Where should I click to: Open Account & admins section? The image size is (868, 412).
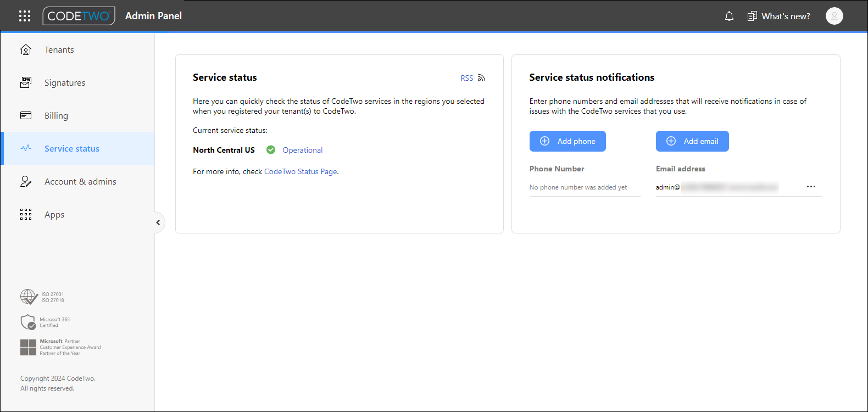pos(78,181)
